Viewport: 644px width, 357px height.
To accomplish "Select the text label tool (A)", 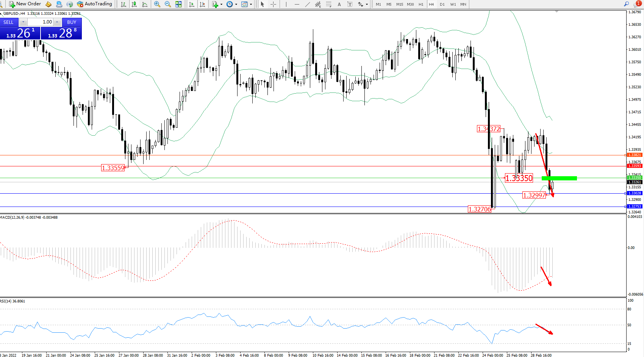I will pyautogui.click(x=339, y=5).
